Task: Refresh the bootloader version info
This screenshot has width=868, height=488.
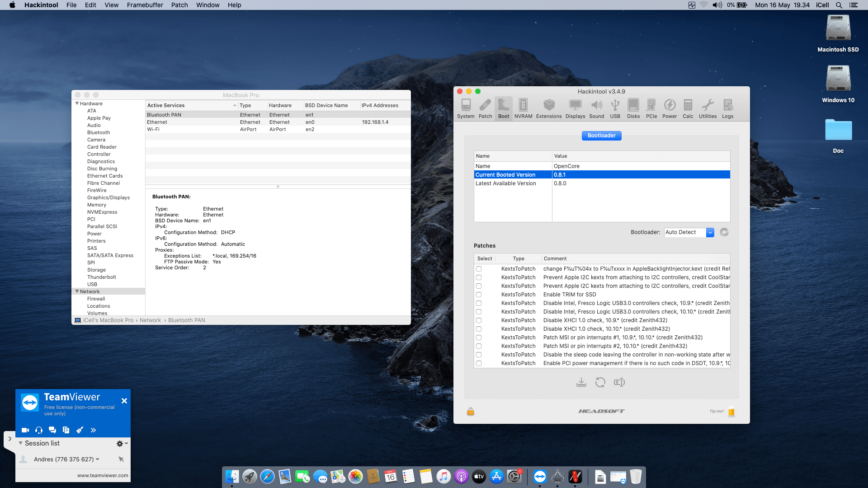Action: click(724, 232)
